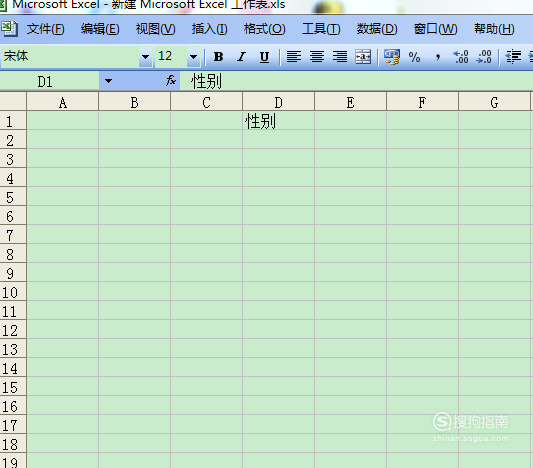
Task: Apply Comma style format
Action: (x=438, y=57)
